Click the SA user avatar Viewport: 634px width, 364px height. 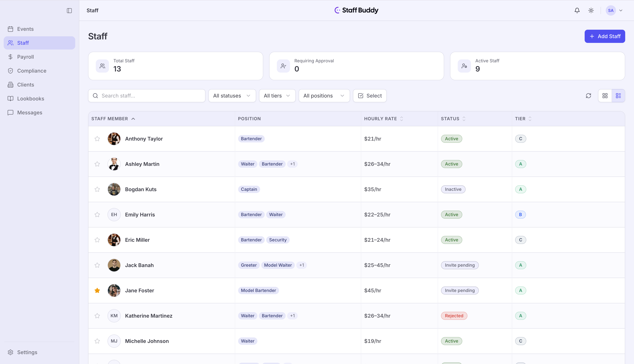click(611, 10)
